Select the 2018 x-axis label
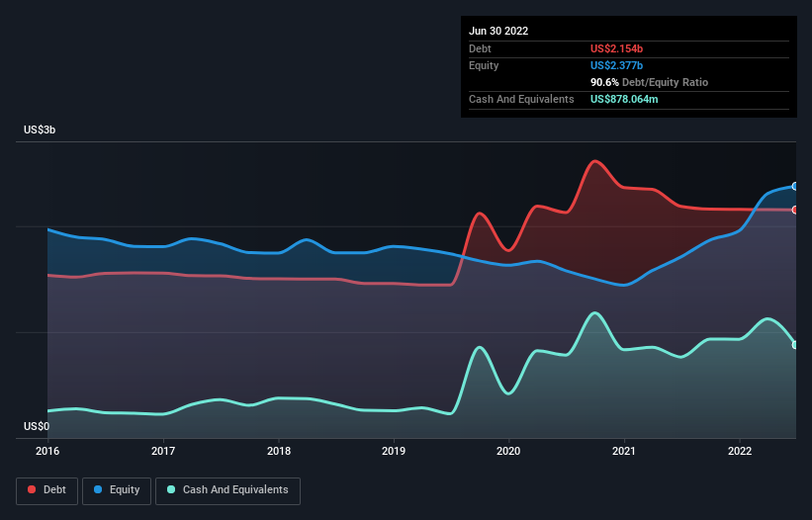The width and height of the screenshot is (812, 520). (279, 451)
